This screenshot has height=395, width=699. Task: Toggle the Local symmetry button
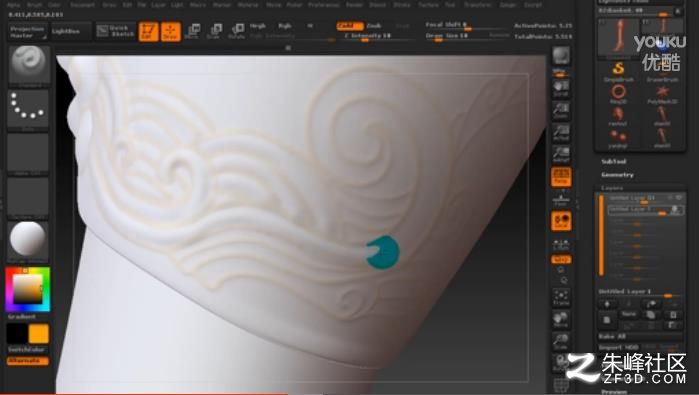[x=561, y=221]
